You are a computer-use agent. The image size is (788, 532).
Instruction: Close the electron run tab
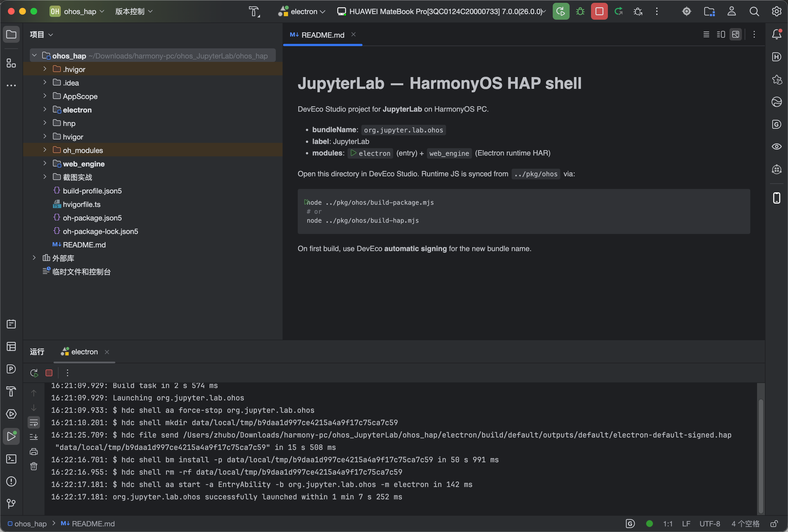[x=107, y=352]
